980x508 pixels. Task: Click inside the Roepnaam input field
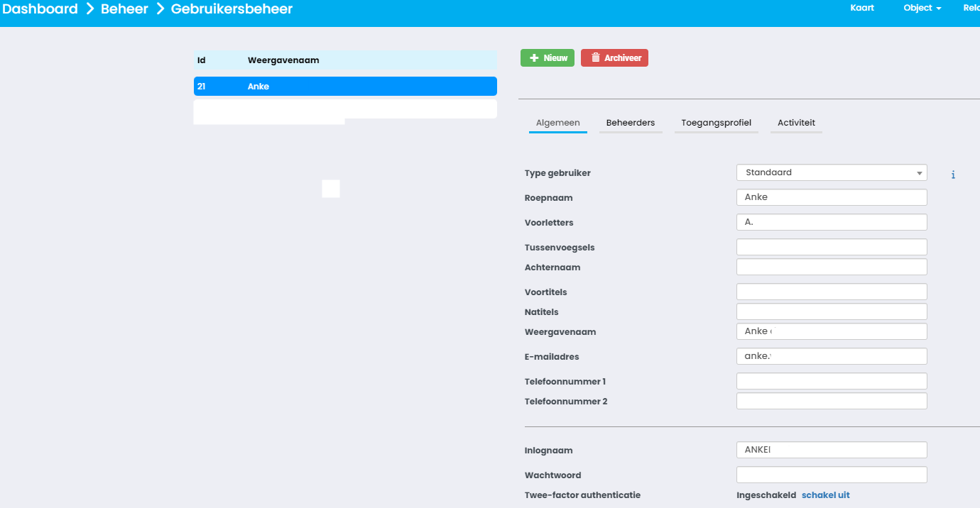831,197
